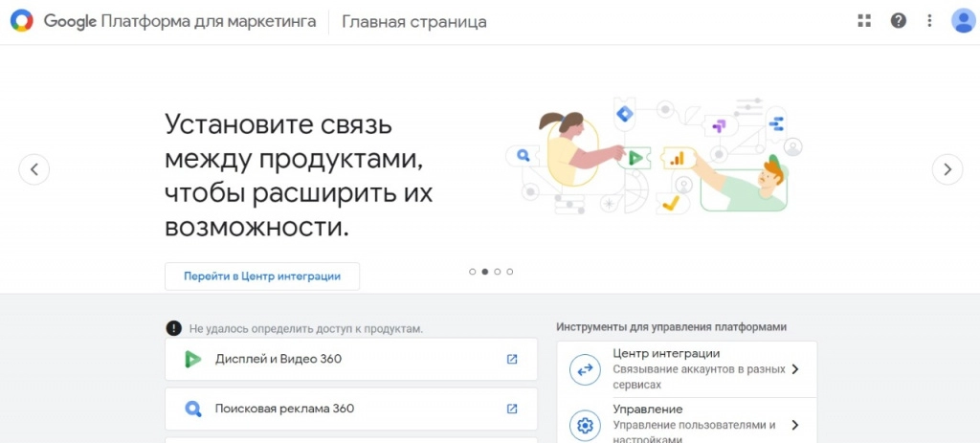The height and width of the screenshot is (443, 980).
Task: Click the Google Платформа для маркетинга title
Action: [x=180, y=22]
